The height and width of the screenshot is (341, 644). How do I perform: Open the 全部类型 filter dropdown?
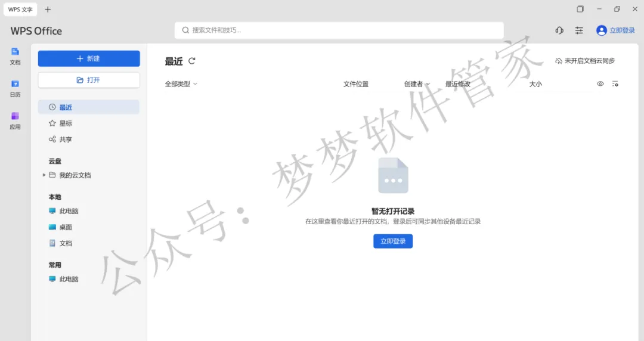181,84
